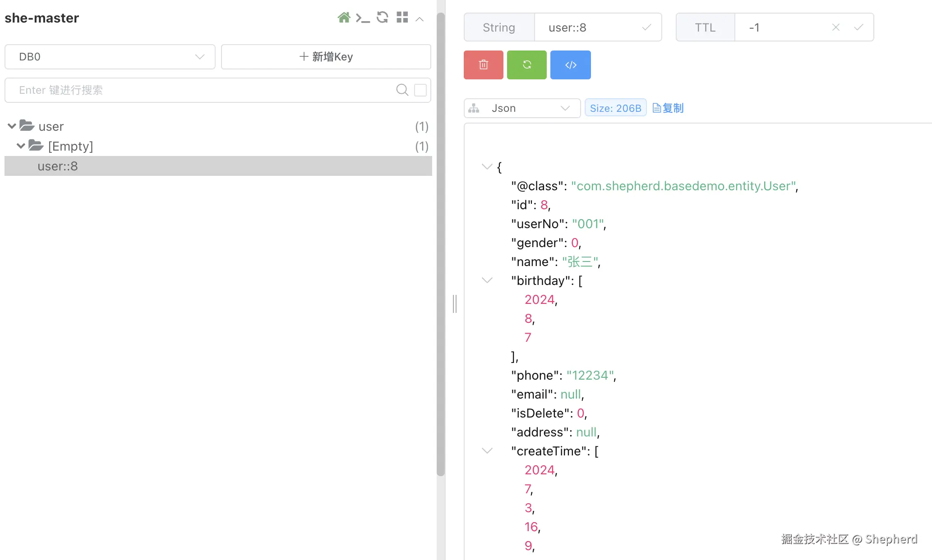
Task: Click the blue code command button
Action: pos(570,65)
